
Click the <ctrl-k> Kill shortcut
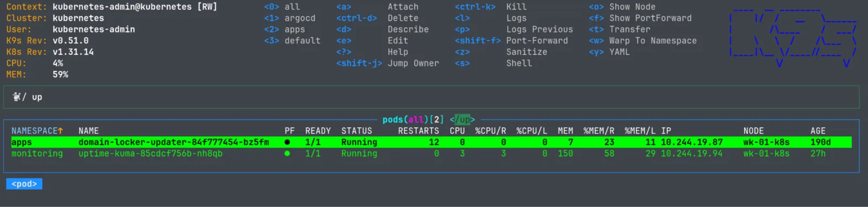coord(490,7)
